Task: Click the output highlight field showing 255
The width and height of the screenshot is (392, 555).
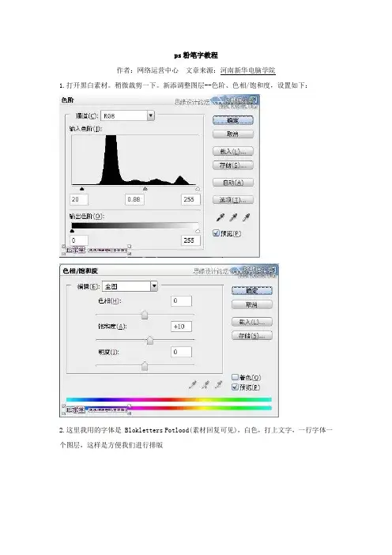Action: pos(190,240)
